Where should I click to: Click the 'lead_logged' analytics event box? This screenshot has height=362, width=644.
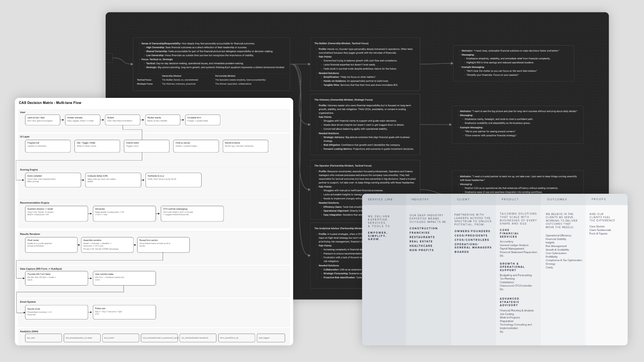(271, 338)
